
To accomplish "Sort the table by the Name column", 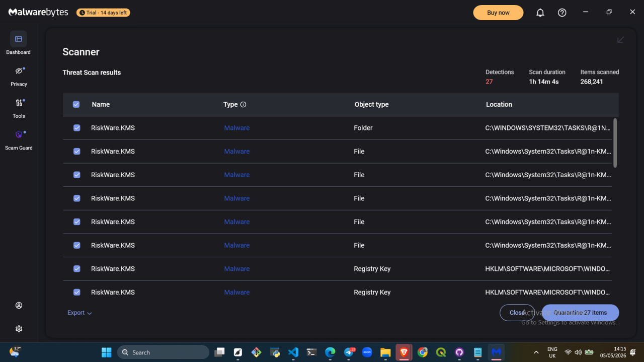I will click(101, 104).
